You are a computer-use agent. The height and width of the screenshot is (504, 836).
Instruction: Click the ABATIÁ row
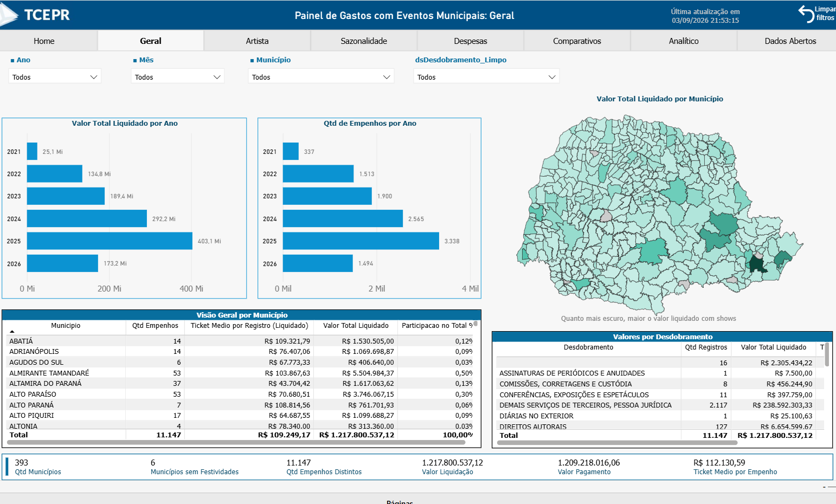tap(241, 341)
